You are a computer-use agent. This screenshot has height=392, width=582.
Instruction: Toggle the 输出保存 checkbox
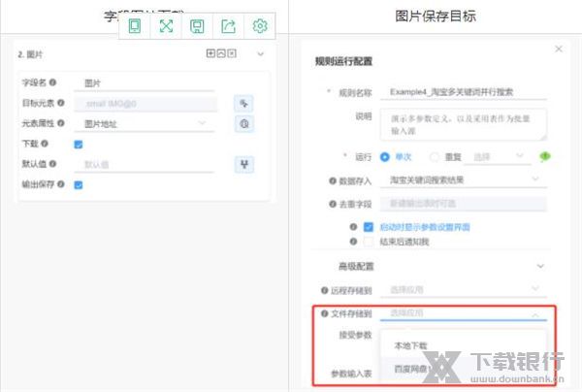click(79, 184)
